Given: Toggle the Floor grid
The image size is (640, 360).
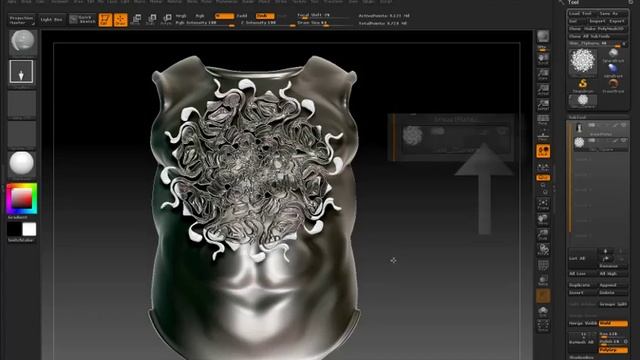Looking at the screenshot, I should pos(543,135).
